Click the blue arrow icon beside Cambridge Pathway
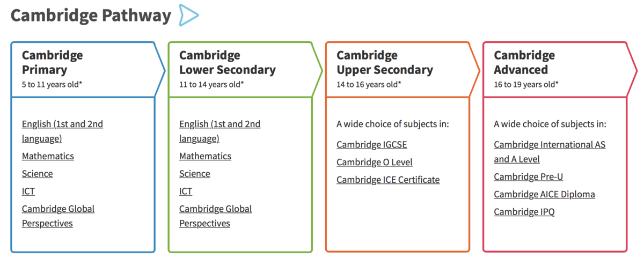 (x=189, y=15)
